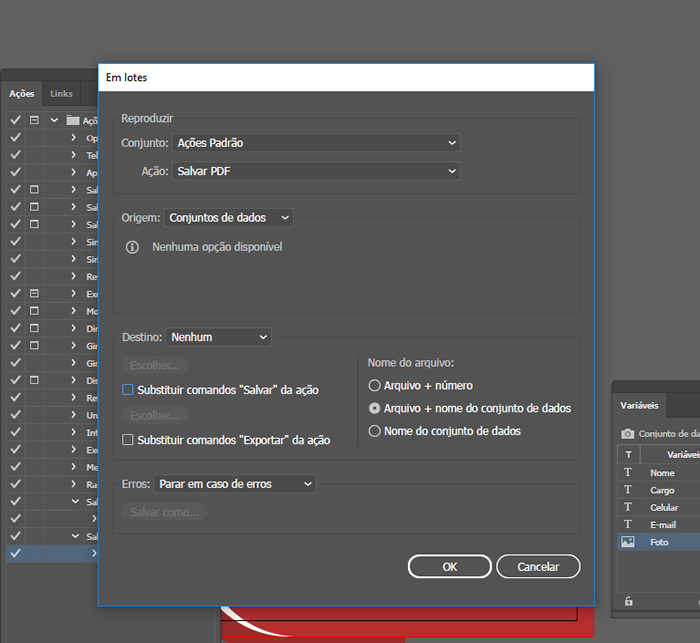700x643 pixels.
Task: Switch to the Links panel tab
Action: coord(62,94)
